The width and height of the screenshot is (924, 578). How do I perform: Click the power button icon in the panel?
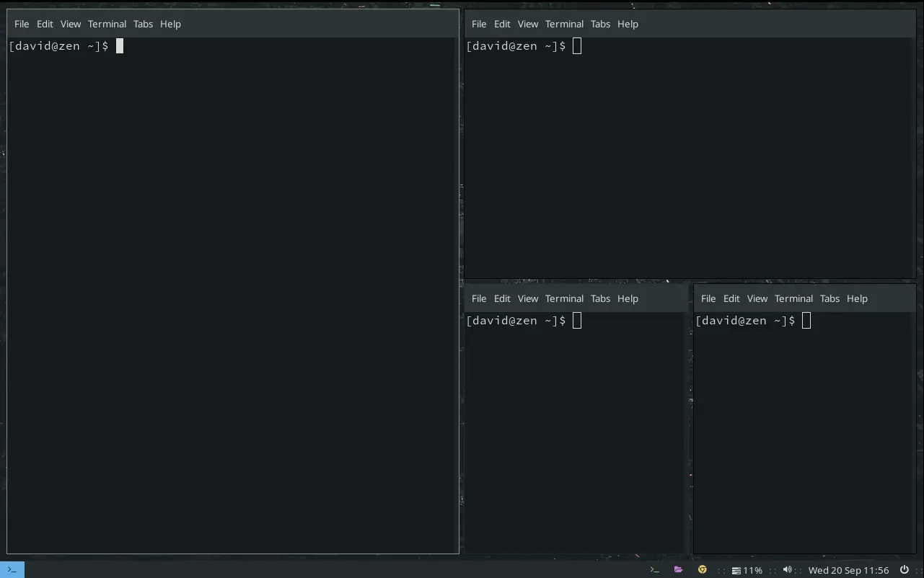tap(904, 570)
